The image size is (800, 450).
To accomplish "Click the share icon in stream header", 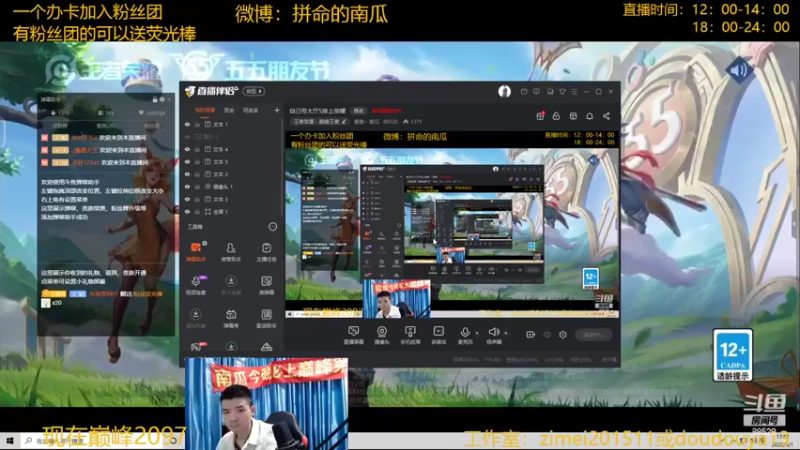I will click(x=606, y=116).
